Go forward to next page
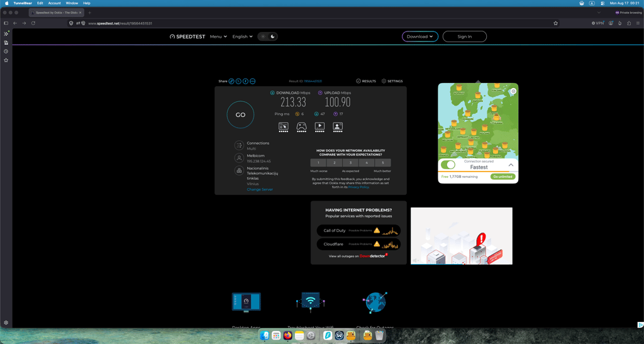 (x=25, y=23)
